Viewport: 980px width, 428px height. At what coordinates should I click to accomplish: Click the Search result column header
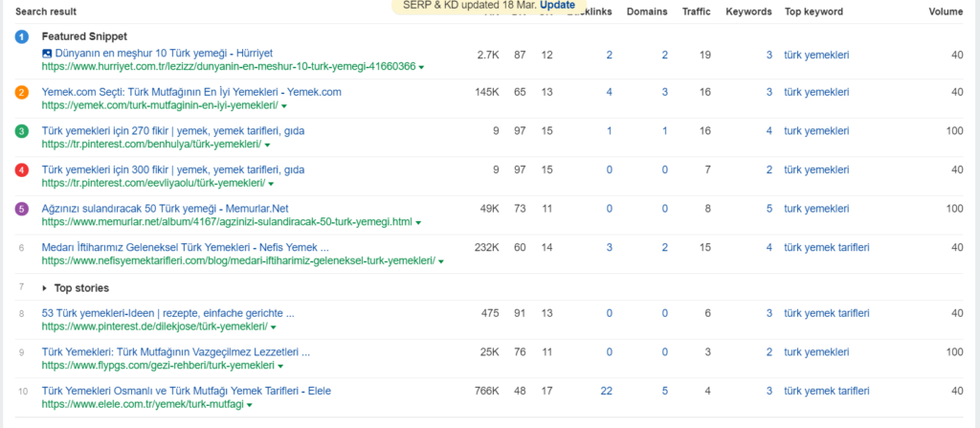(46, 11)
